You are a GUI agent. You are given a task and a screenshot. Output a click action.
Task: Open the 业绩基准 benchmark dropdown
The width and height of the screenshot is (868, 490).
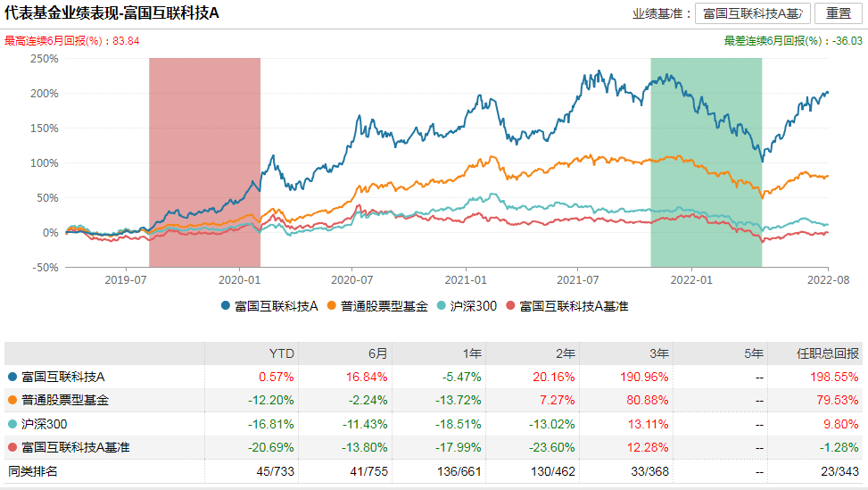pyautogui.click(x=753, y=13)
